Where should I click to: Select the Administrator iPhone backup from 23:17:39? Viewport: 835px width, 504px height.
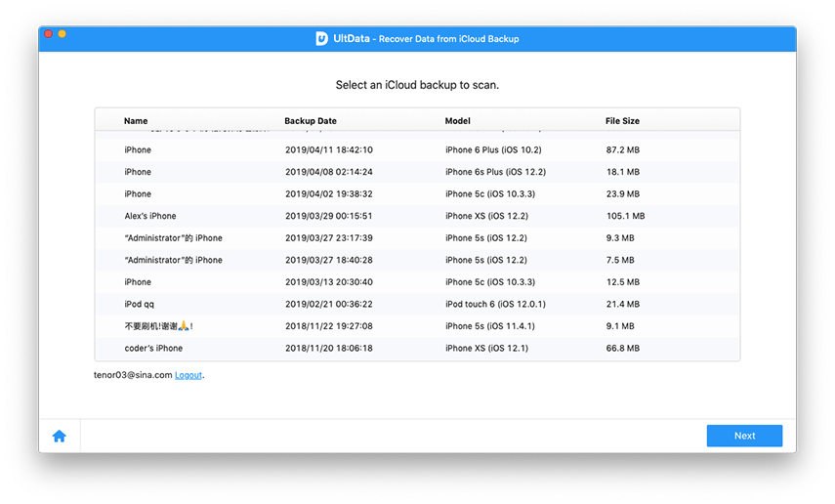417,237
